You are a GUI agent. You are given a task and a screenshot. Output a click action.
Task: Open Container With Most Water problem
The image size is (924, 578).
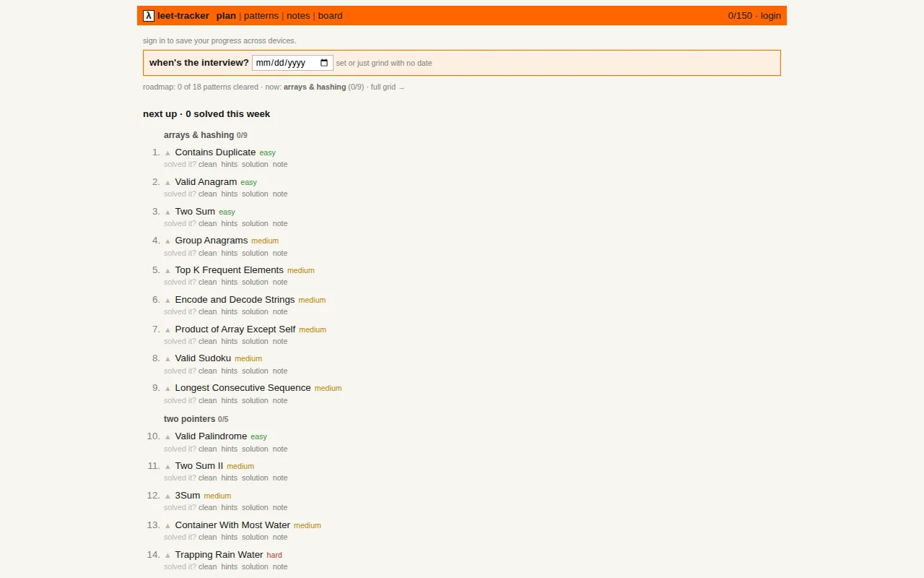click(x=232, y=525)
